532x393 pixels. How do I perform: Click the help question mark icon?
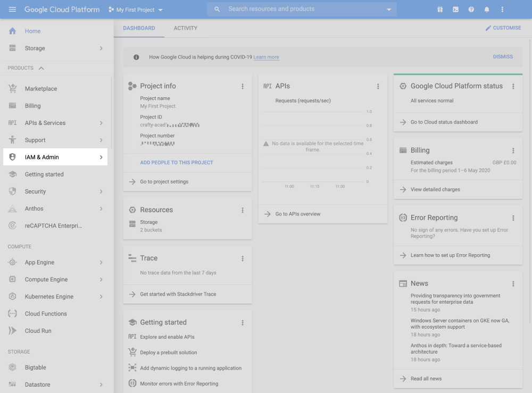(x=471, y=10)
